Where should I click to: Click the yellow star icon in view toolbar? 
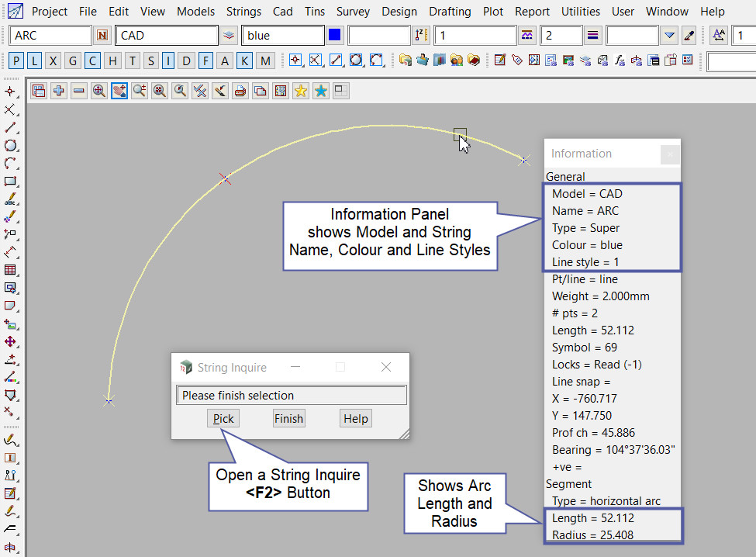[301, 91]
